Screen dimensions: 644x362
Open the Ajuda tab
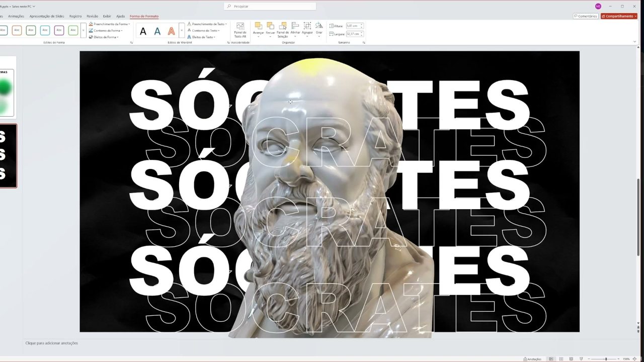120,16
